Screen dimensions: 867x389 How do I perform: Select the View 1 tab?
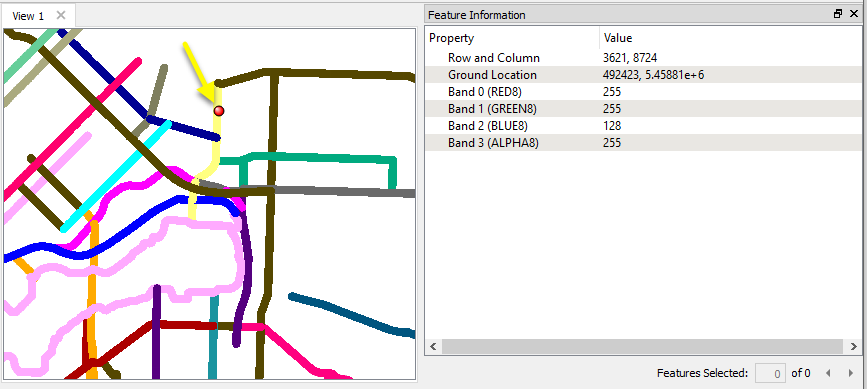(28, 16)
